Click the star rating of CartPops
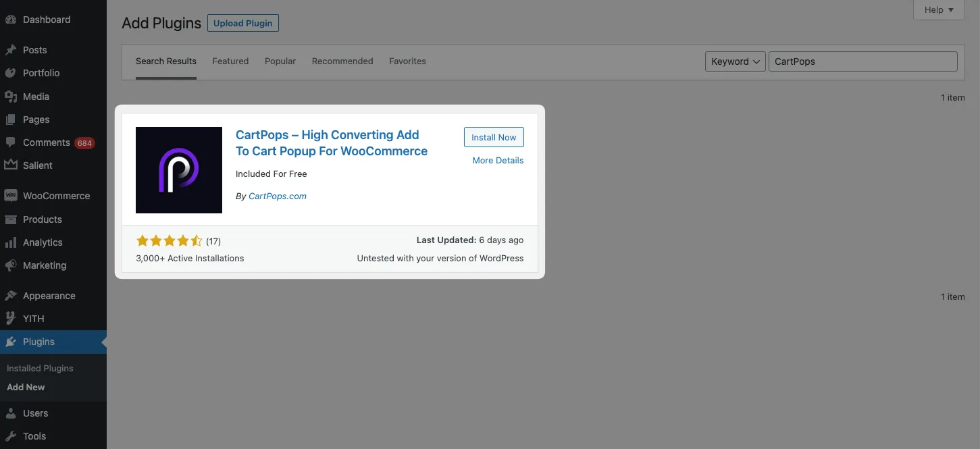 pyautogui.click(x=170, y=241)
